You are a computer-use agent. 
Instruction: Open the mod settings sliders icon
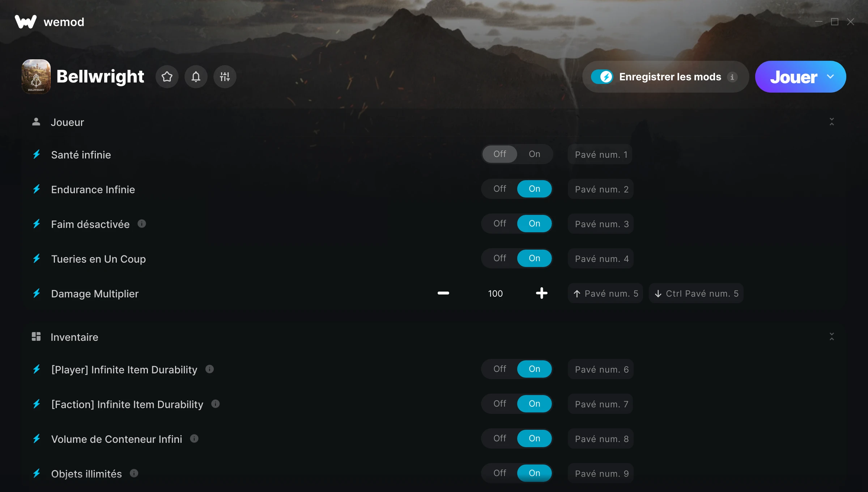(x=225, y=77)
